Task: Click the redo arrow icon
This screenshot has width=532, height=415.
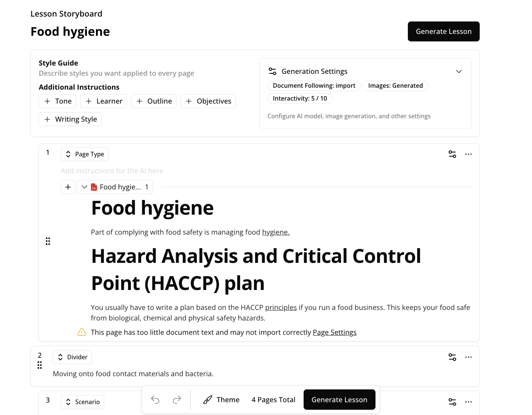Action: coord(177,400)
